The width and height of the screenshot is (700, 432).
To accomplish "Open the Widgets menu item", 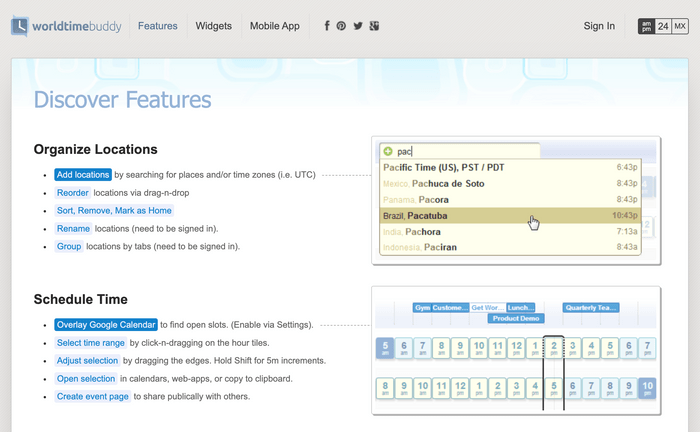I will [x=213, y=26].
